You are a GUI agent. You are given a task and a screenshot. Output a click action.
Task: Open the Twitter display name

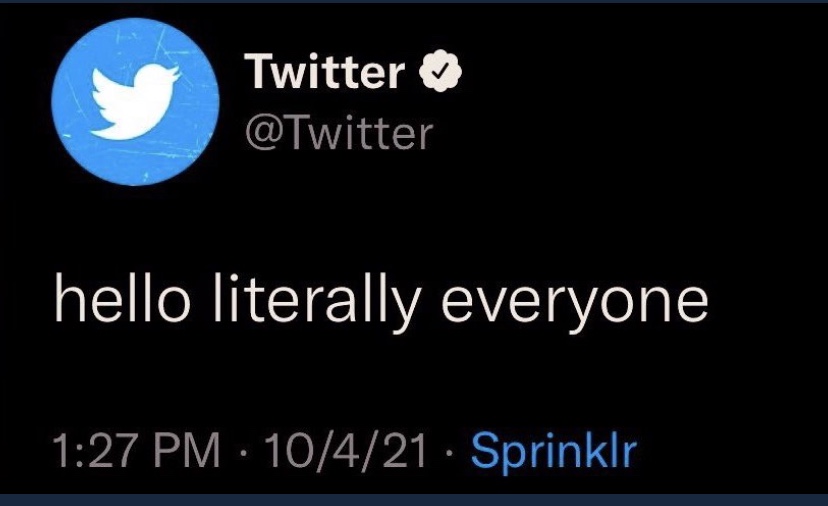[x=324, y=71]
